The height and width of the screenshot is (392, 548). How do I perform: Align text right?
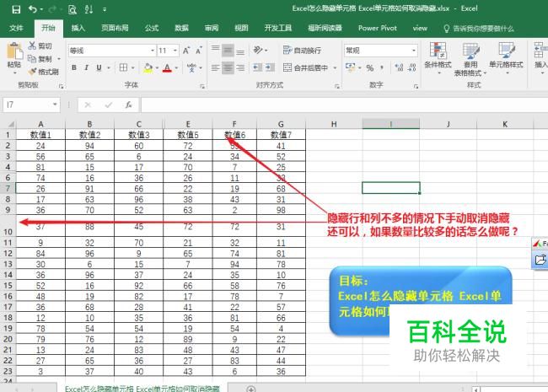tap(240, 67)
